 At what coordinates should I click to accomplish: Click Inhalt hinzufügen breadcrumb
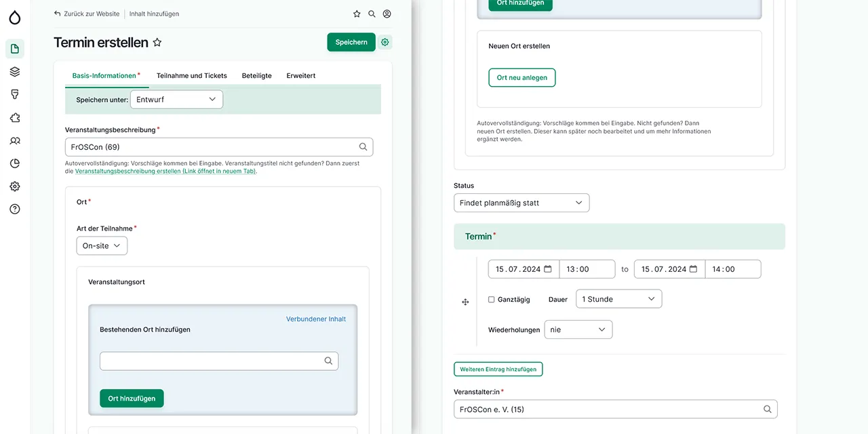tap(155, 14)
